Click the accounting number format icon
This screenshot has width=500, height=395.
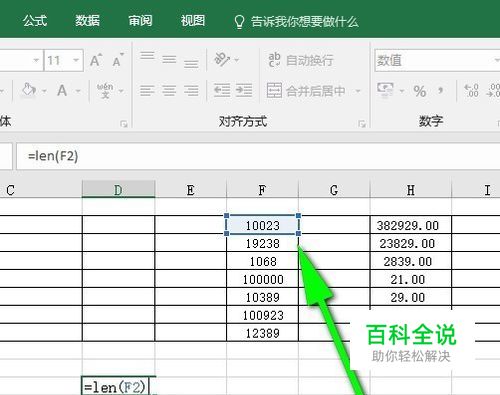(x=386, y=90)
